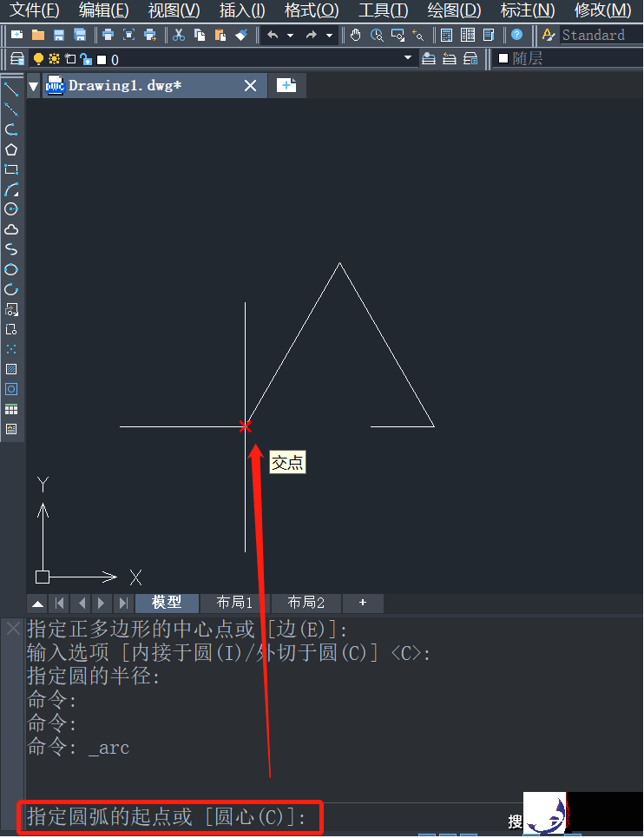The height and width of the screenshot is (838, 644).
Task: Click the Redo arrow
Action: coord(312,36)
